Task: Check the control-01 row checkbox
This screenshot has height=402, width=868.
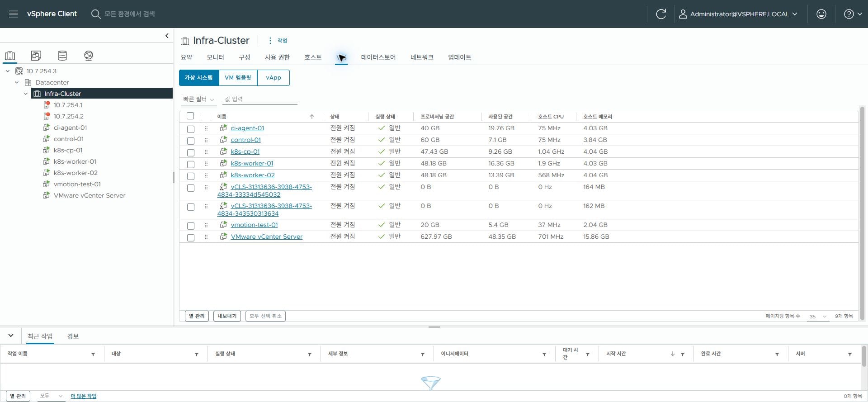Action: pos(191,141)
